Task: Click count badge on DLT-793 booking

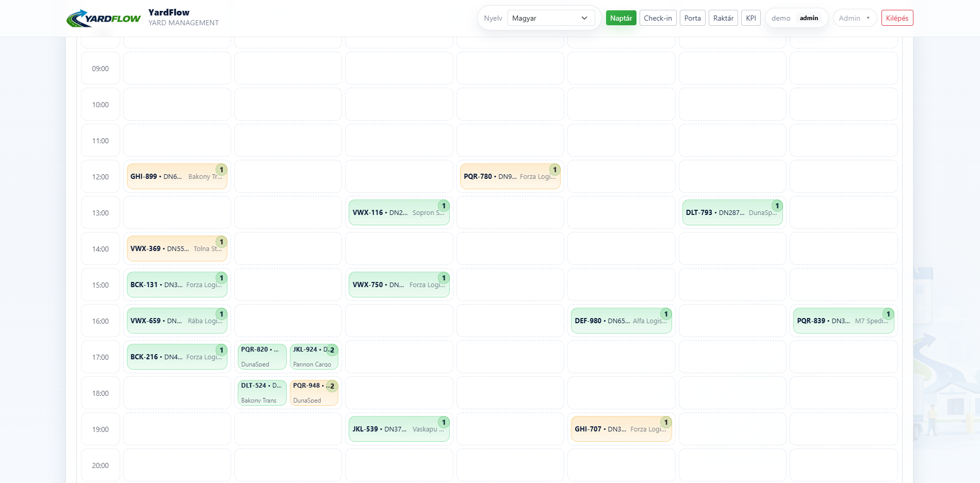Action: (x=777, y=206)
